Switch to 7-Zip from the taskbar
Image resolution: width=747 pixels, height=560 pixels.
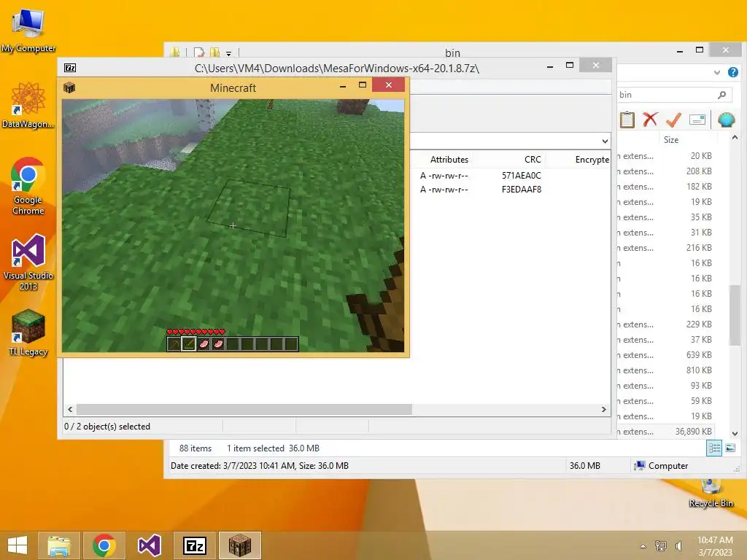tap(194, 545)
